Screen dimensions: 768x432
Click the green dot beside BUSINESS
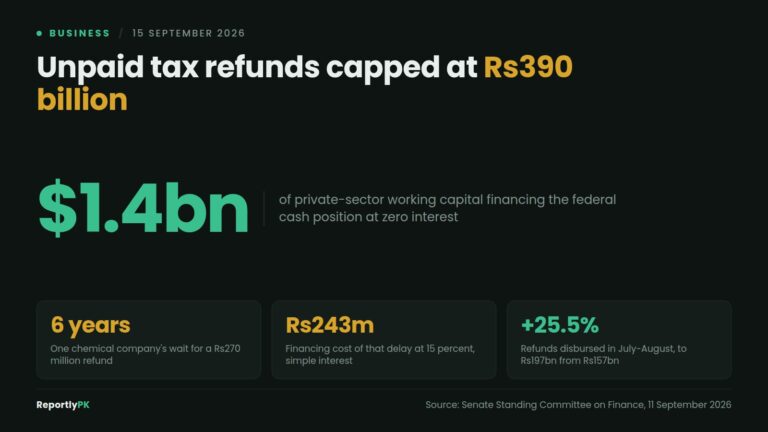39,33
